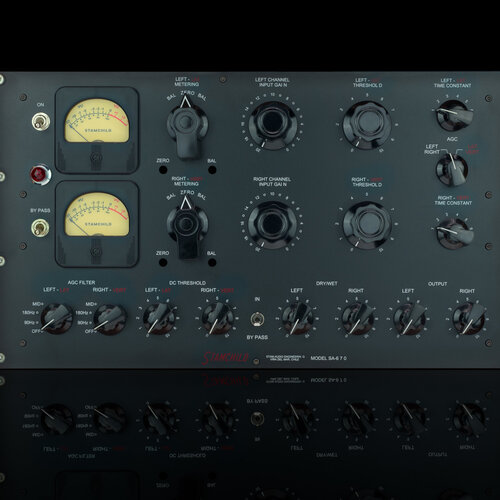Screen dimensions: 500x500
Task: Click the LEFT CHANNEL INPUT GAIN label
Action: 272,82
